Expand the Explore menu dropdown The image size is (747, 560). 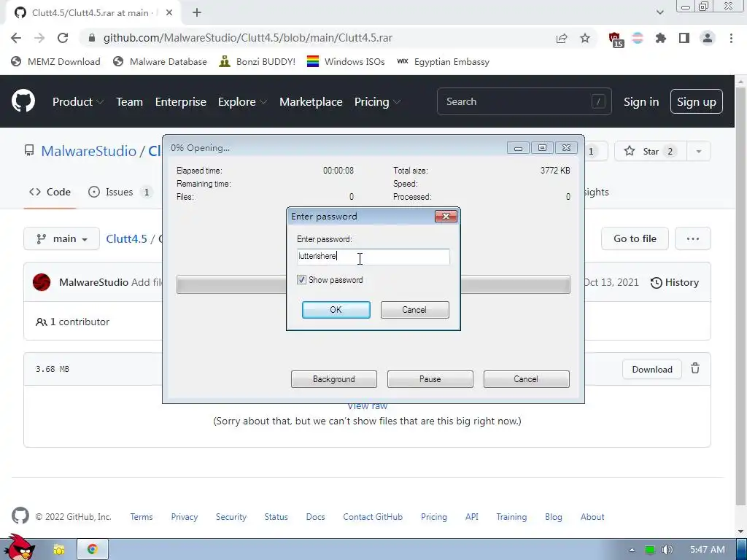pyautogui.click(x=242, y=101)
